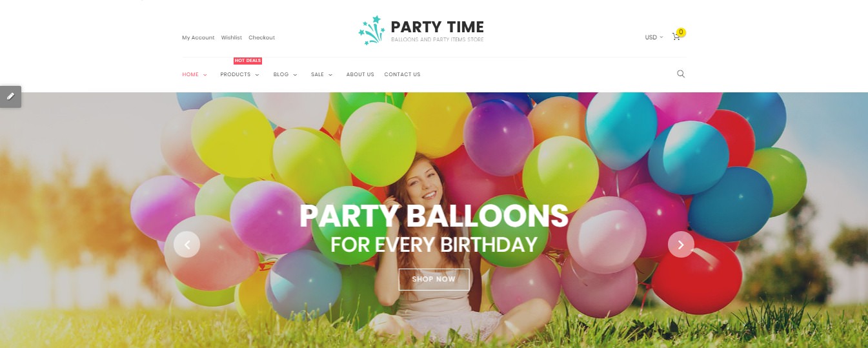This screenshot has width=868, height=348.
Task: Expand the Products menu dropdown
Action: tap(239, 75)
